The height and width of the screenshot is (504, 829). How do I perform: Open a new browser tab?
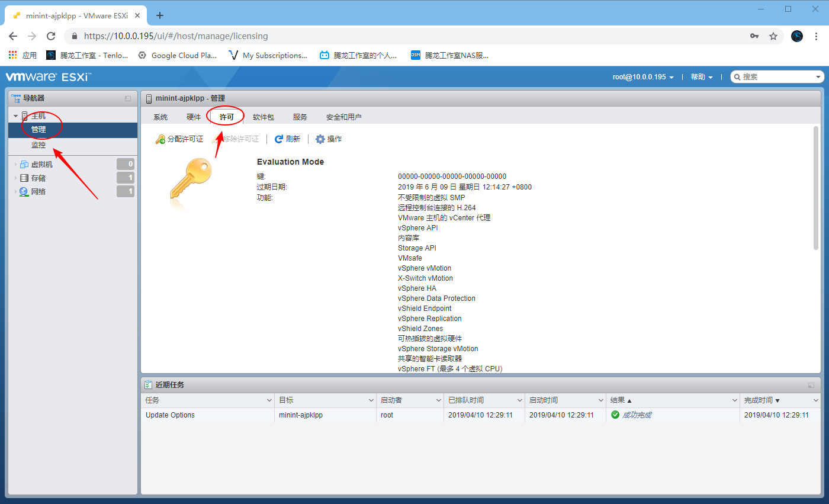pyautogui.click(x=159, y=15)
